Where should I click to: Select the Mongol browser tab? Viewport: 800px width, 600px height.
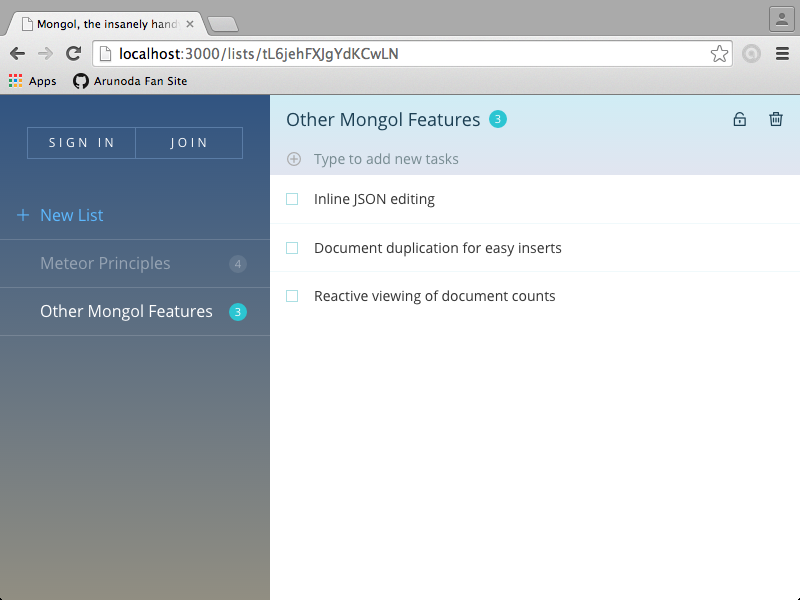(105, 24)
